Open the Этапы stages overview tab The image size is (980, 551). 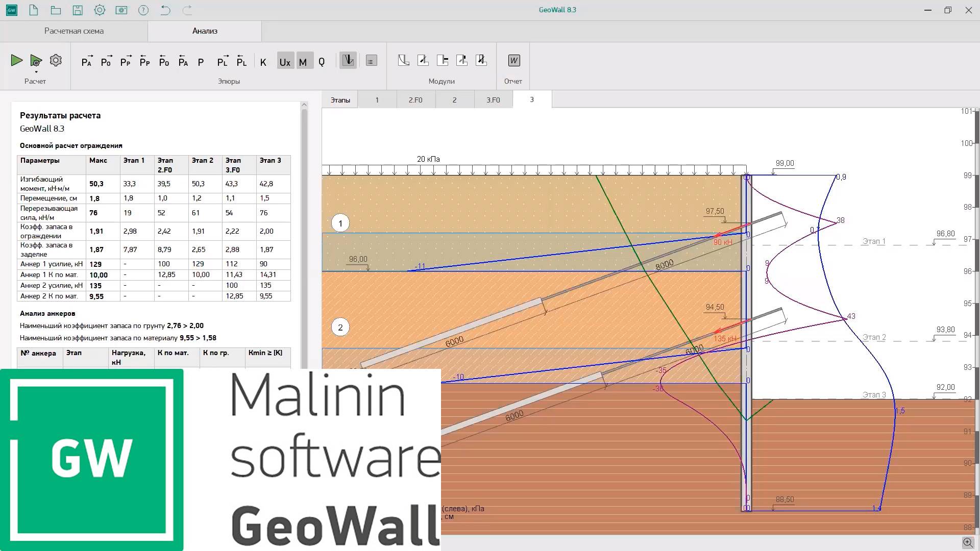(x=340, y=100)
